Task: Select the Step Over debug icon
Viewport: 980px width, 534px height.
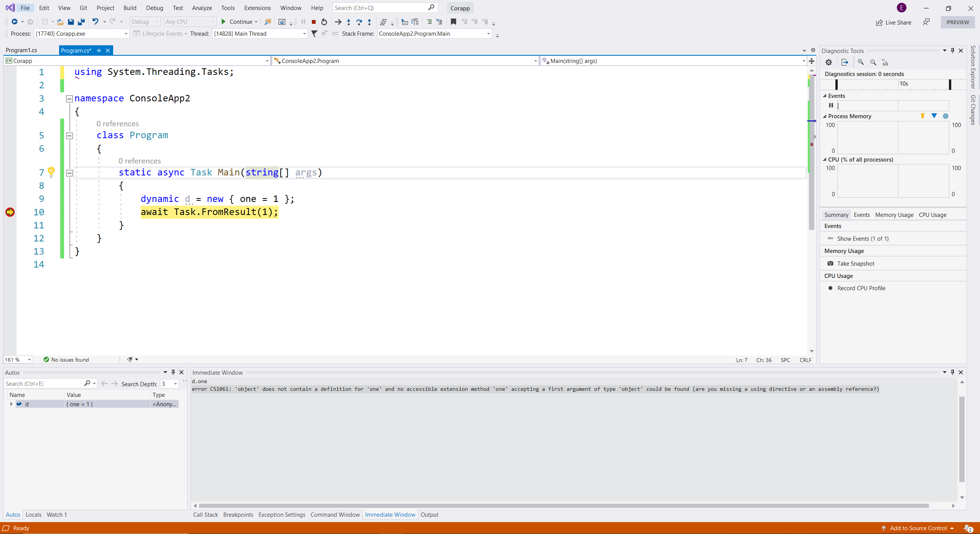Action: 359,22
